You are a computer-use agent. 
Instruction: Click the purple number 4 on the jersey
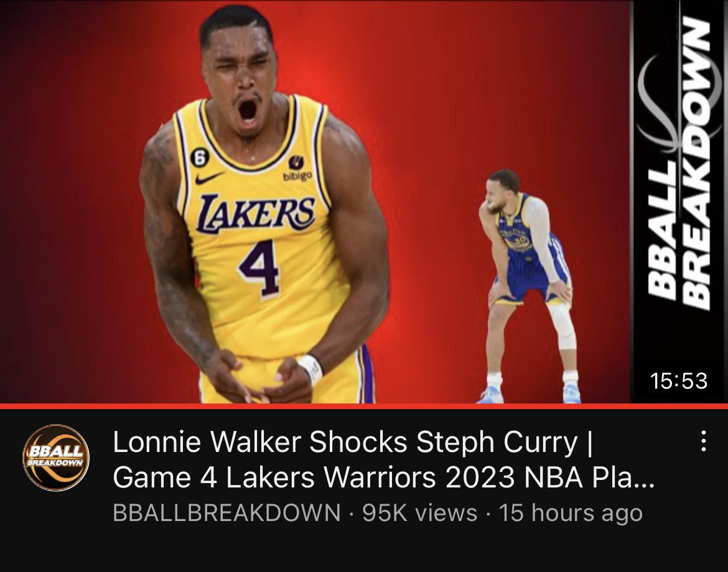[x=260, y=268]
